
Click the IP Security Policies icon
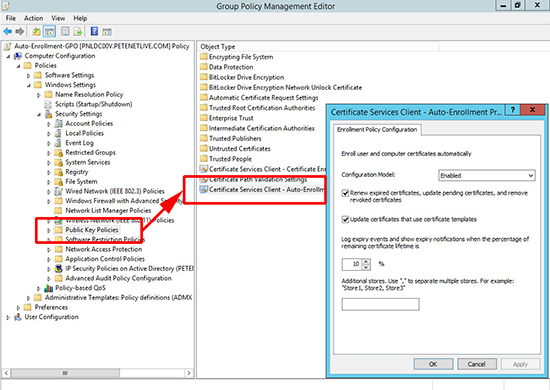(x=59, y=269)
